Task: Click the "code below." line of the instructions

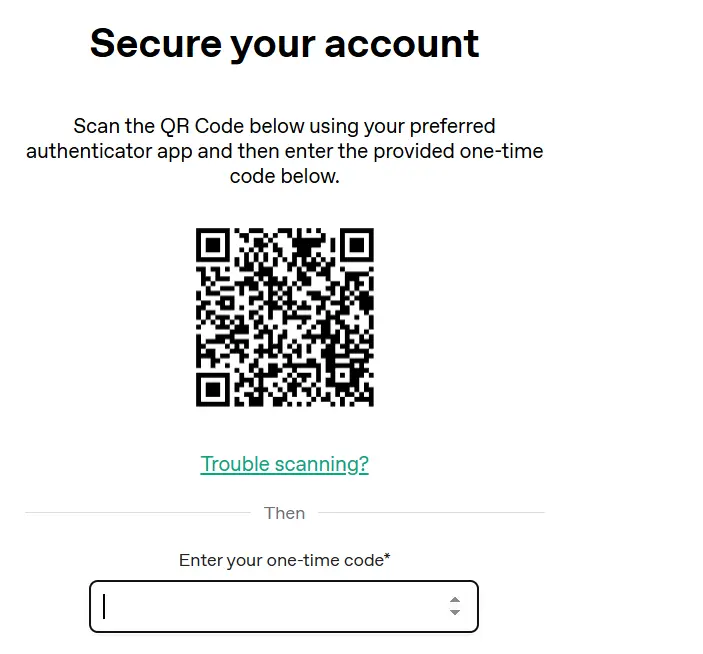Action: 284,177
